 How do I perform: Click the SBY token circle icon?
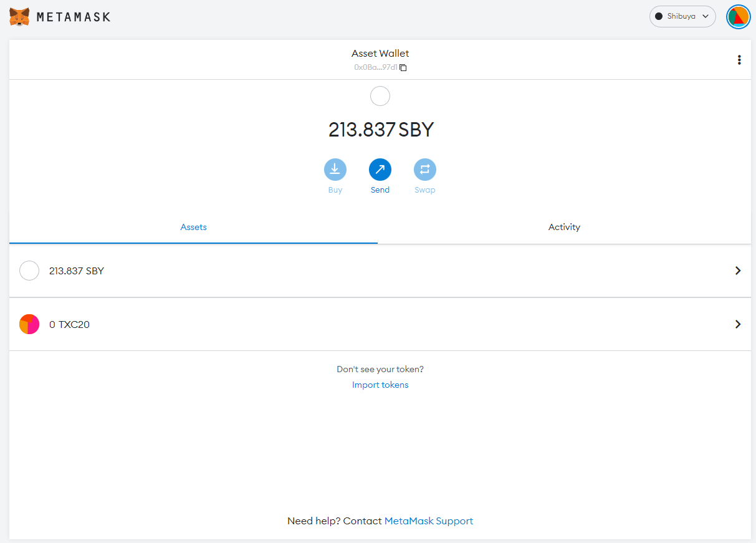[29, 271]
